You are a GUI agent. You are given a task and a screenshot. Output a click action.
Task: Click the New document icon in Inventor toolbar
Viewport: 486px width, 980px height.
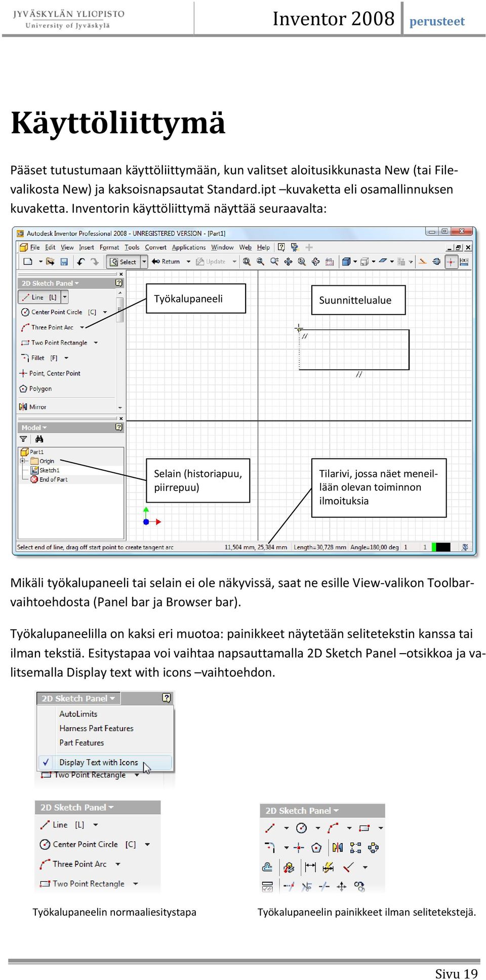click(28, 261)
